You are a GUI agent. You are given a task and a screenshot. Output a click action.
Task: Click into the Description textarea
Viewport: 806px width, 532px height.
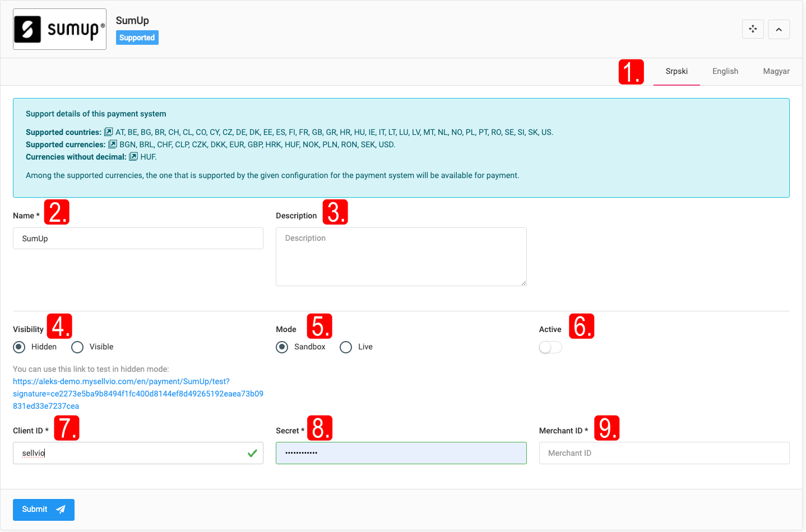(401, 256)
